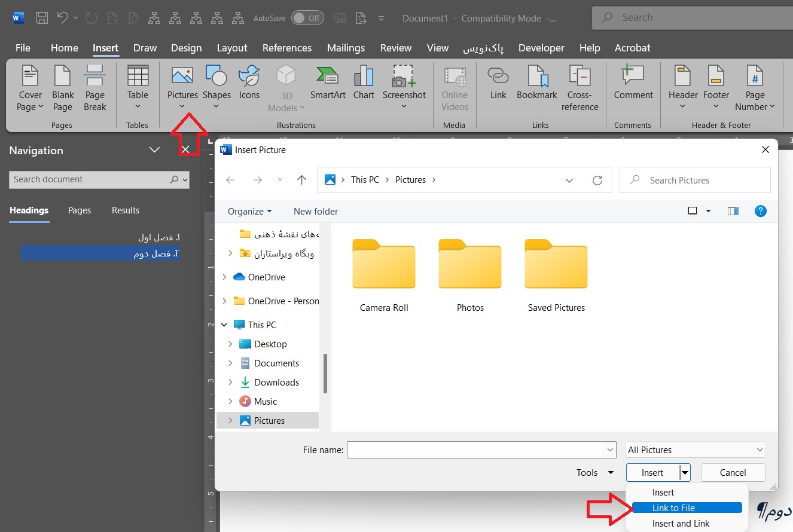Add a Comment using ribbon icon
The width and height of the screenshot is (793, 532).
[633, 83]
